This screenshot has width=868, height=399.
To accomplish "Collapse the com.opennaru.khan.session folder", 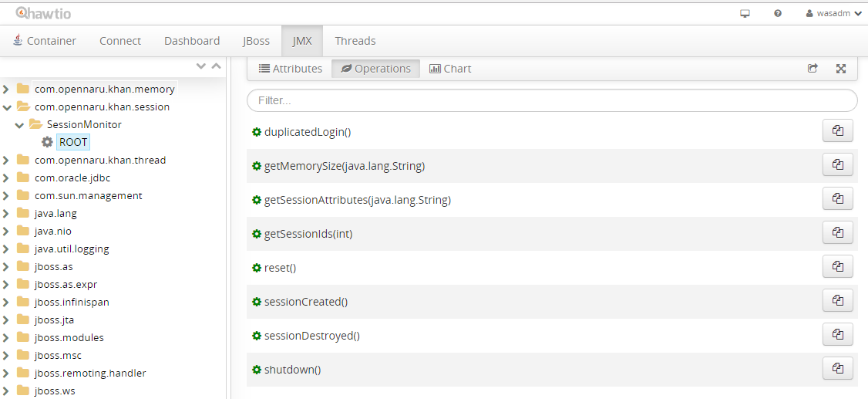I will pos(7,107).
